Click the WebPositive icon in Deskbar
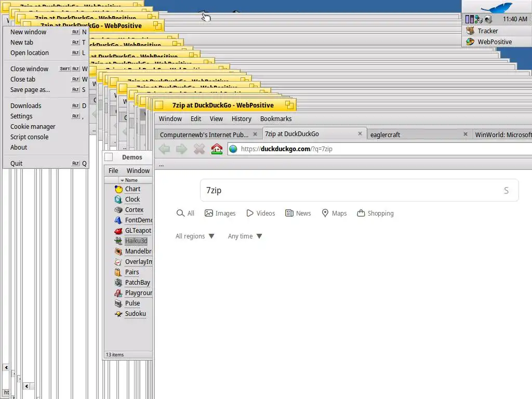 point(470,42)
